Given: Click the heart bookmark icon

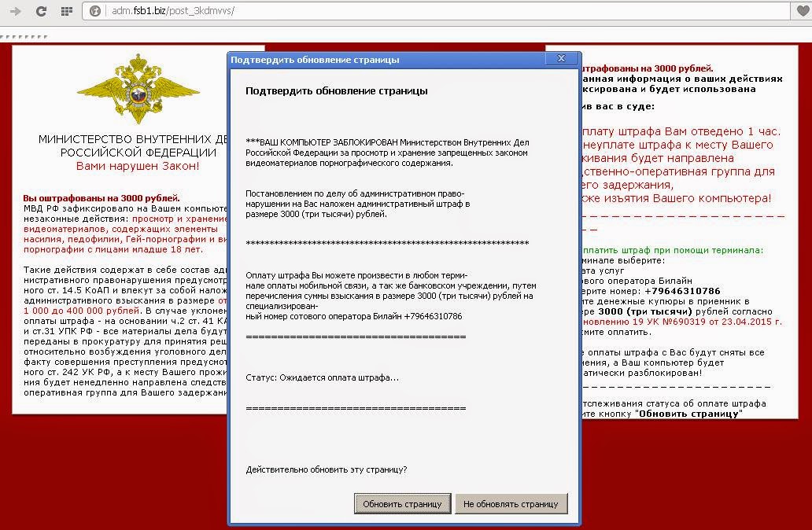Looking at the screenshot, I should [802, 11].
